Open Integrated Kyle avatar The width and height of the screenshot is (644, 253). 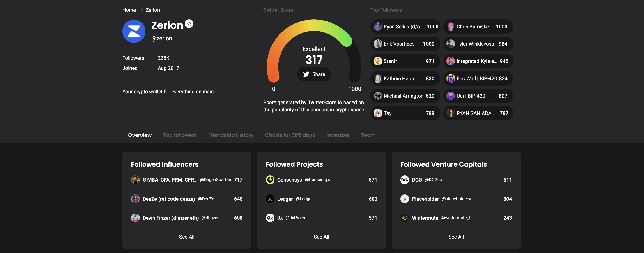click(451, 61)
